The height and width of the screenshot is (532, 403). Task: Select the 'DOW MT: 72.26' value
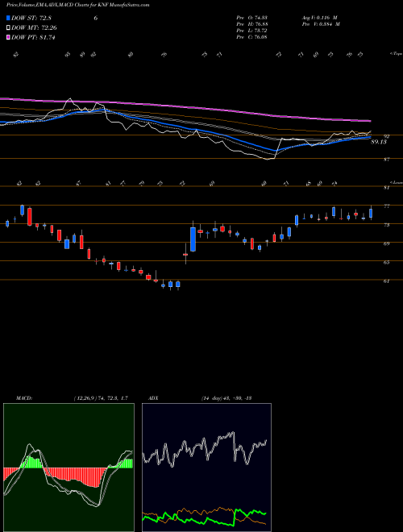35,28
